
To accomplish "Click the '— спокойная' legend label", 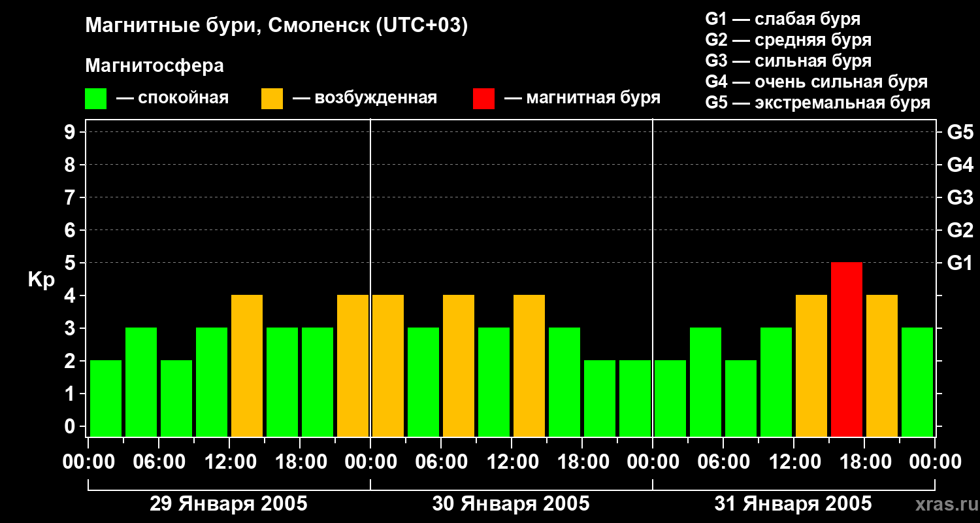I will 172,98.
